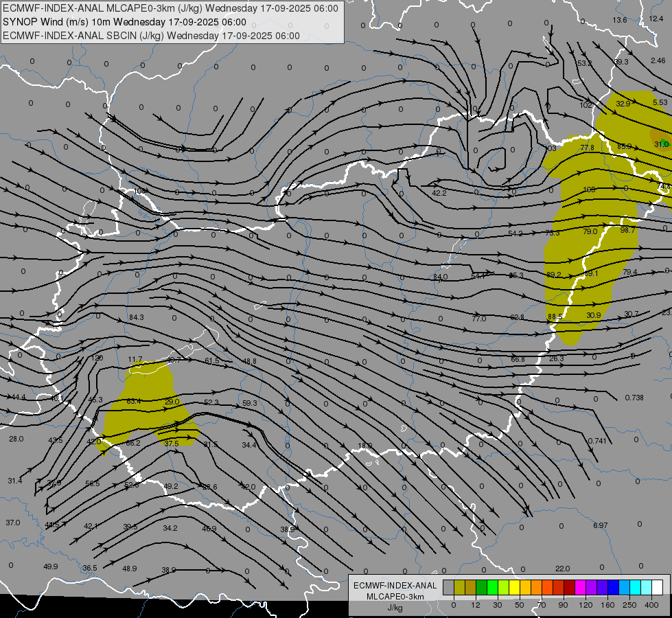Viewport: 672px width, 618px height.
Task: Click the map value 29.0
Action: click(172, 402)
